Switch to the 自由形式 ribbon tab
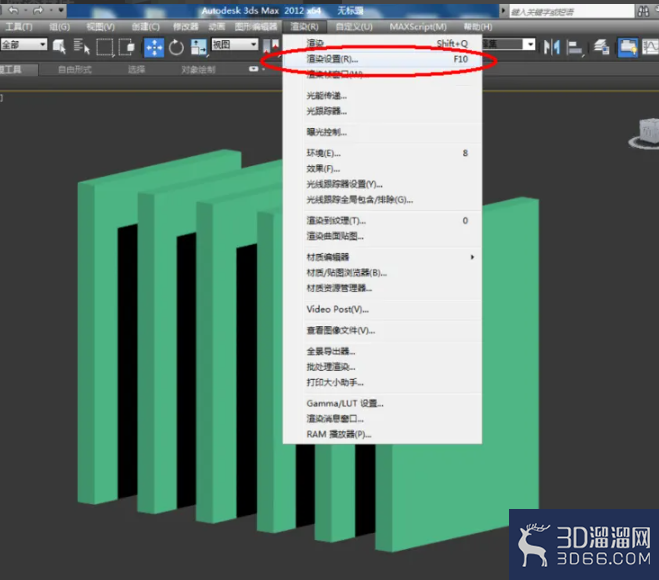The image size is (659, 580). pyautogui.click(x=74, y=69)
